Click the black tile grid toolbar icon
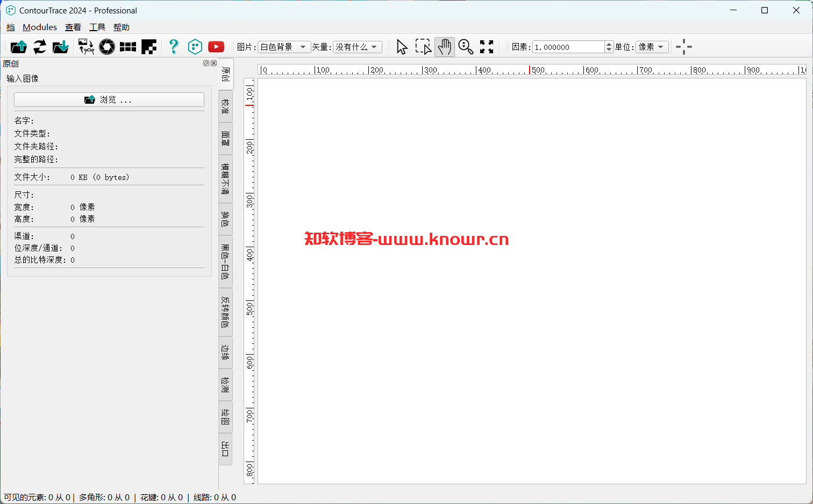The image size is (813, 504). click(128, 47)
